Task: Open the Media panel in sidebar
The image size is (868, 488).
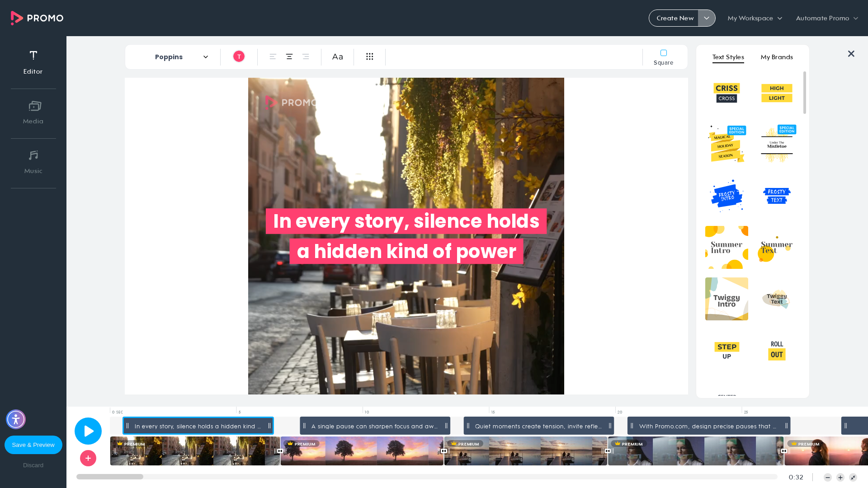Action: point(33,113)
